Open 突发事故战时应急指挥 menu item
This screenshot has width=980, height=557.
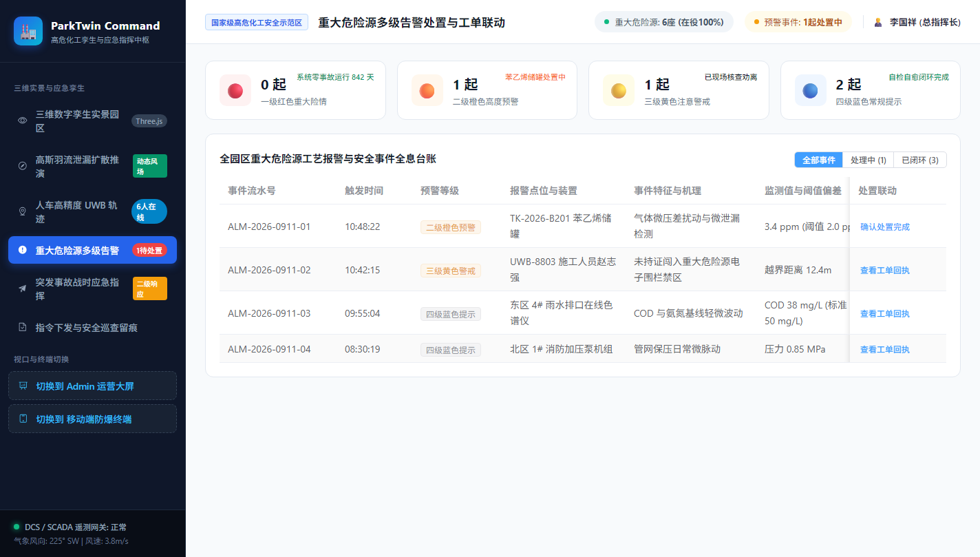pos(92,288)
